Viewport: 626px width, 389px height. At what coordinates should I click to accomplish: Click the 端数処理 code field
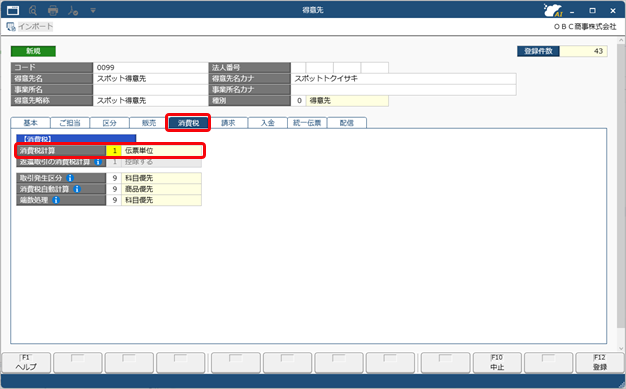pyautogui.click(x=114, y=200)
